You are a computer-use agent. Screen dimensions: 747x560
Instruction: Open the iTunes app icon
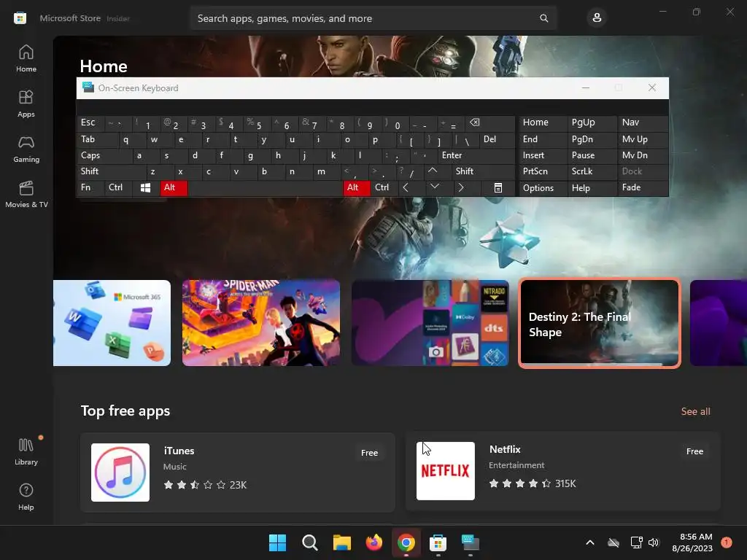pyautogui.click(x=120, y=472)
